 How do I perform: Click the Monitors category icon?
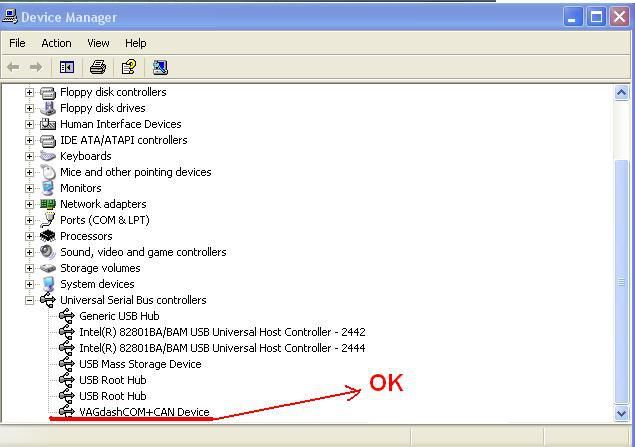tap(48, 188)
